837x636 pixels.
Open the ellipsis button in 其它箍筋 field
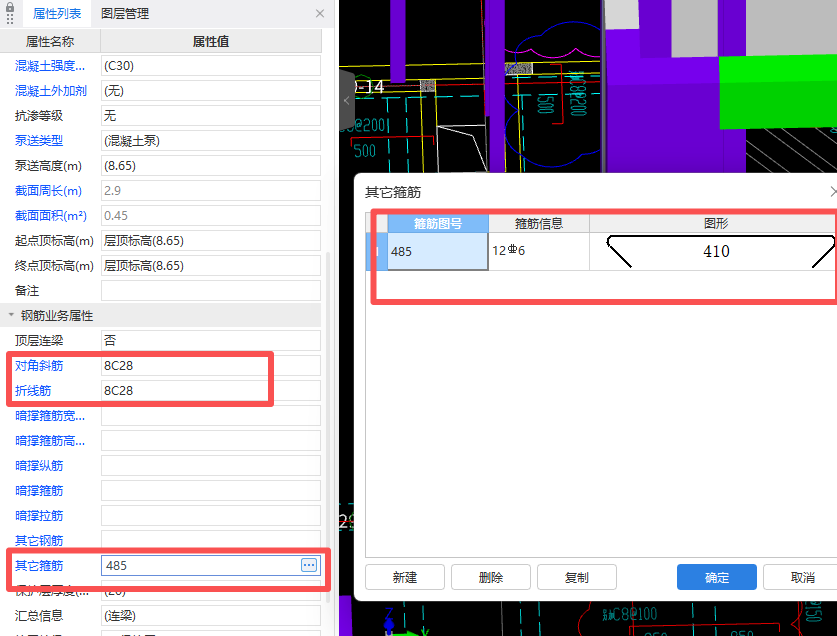[309, 565]
